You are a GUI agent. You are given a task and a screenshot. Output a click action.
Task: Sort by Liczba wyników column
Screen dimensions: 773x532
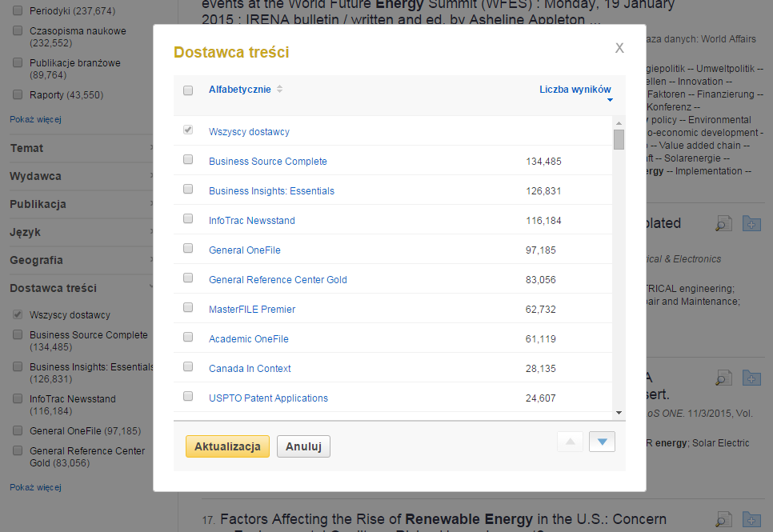click(575, 90)
